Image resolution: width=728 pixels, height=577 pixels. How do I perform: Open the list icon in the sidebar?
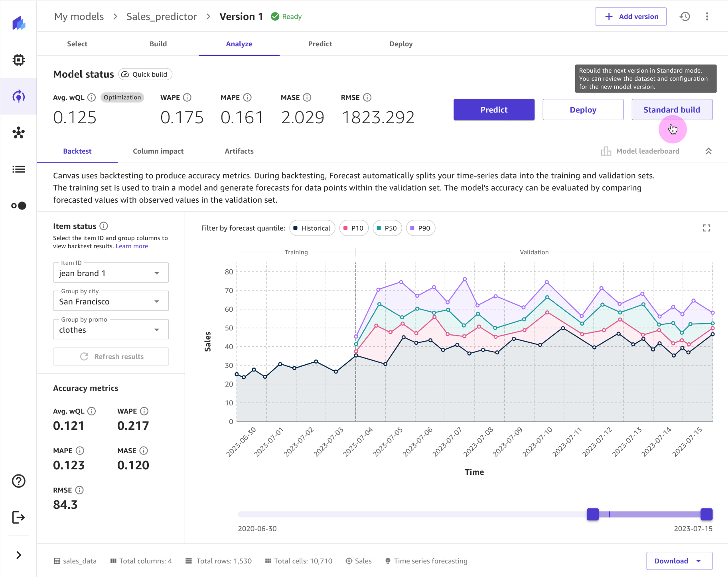(x=18, y=169)
